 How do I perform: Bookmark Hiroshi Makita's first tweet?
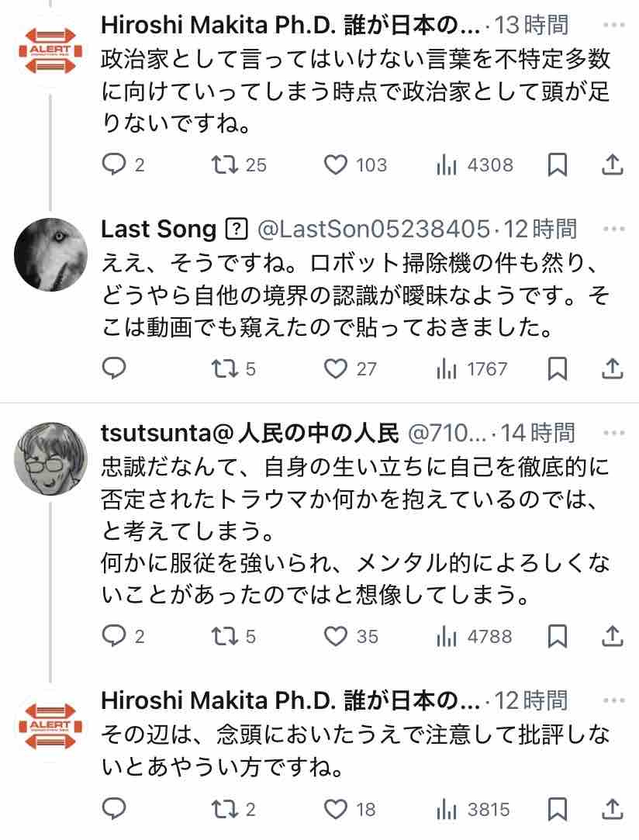tap(557, 165)
